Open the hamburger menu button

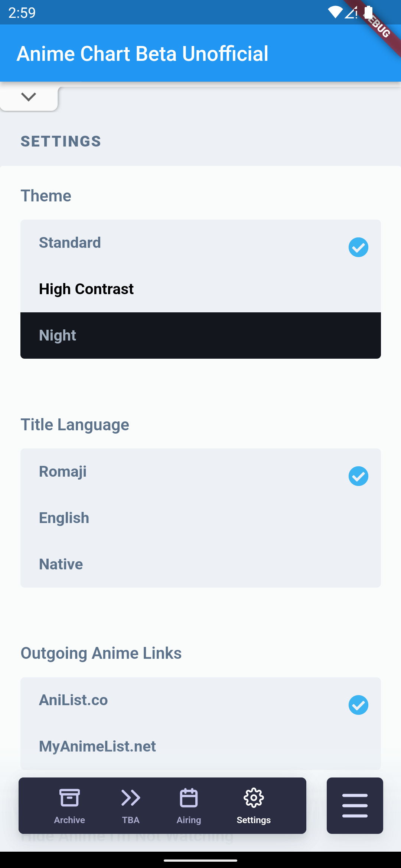(x=355, y=806)
